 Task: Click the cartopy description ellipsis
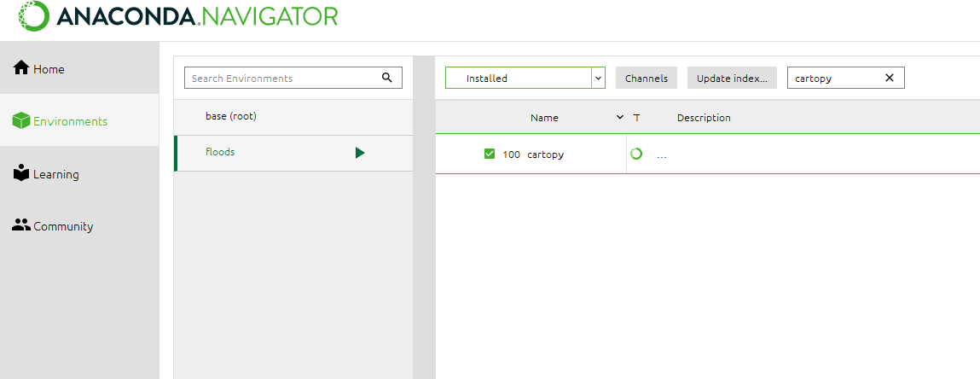tap(662, 155)
